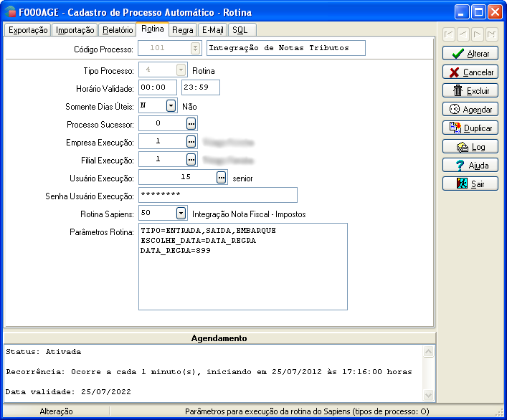Click the TIPO=ENTRADA,SAIDA,EMBARQUE parameter line
The image size is (507, 420).
pyautogui.click(x=208, y=231)
